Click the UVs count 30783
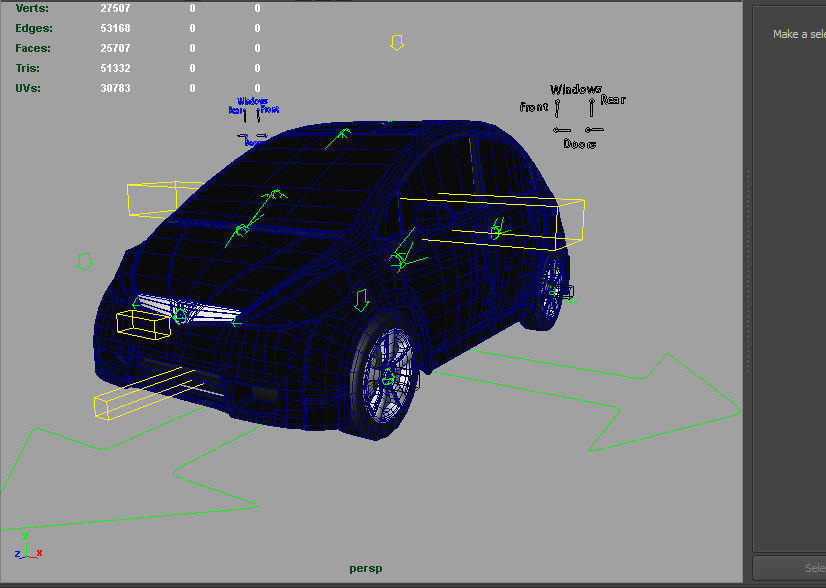This screenshot has width=826, height=588. 115,88
